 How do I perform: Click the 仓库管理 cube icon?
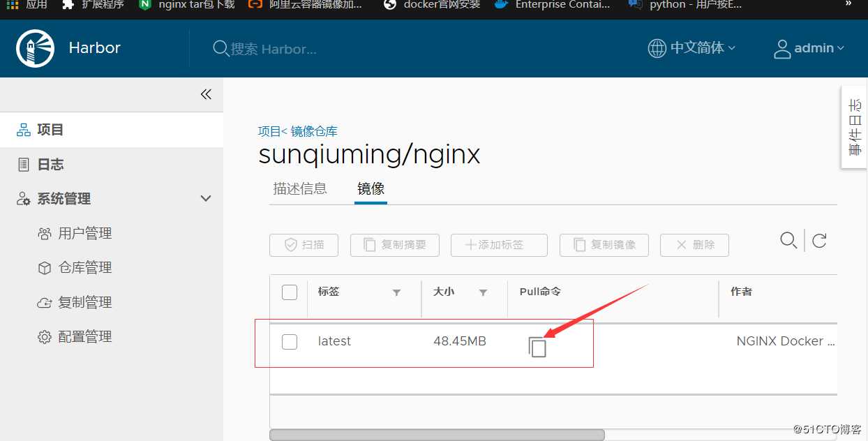(45, 268)
